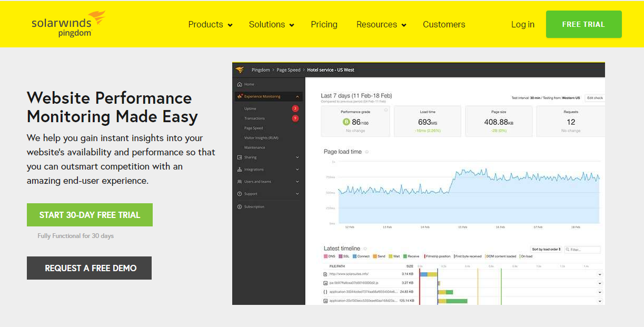Click the Requests 12 card
Screen dimensions: 644x327
(570, 121)
